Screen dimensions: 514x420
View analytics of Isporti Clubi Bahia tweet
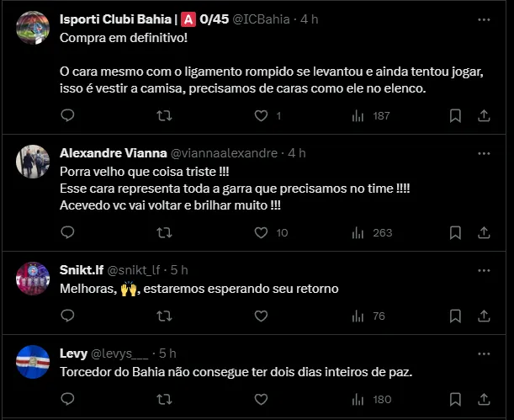coord(358,115)
